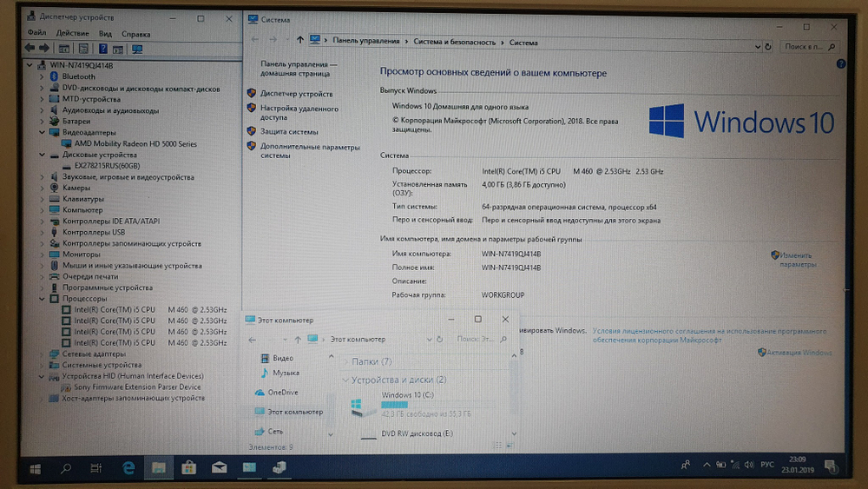The image size is (868, 489).
Task: Click the Up arrow in the Система window
Action: pos(300,40)
